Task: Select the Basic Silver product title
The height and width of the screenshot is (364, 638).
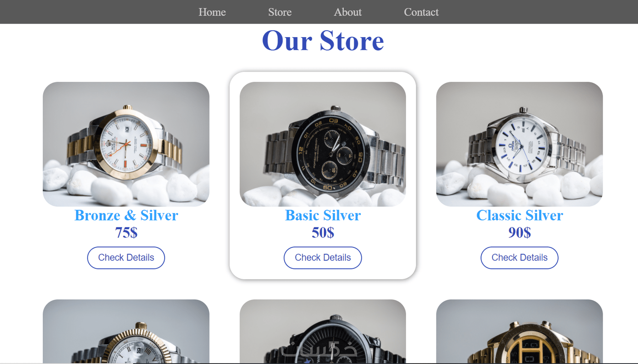Action: point(323,215)
